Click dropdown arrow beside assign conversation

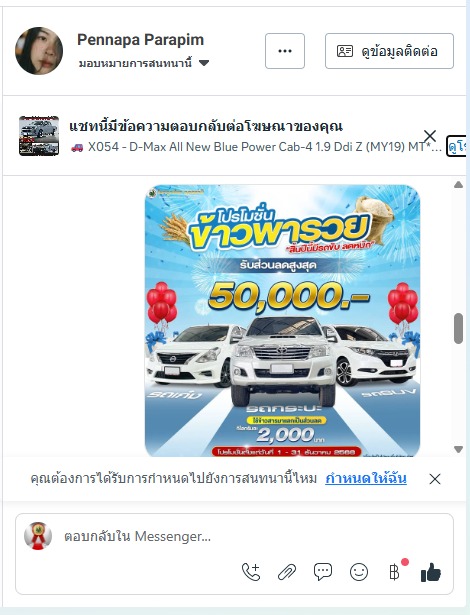[x=204, y=63]
